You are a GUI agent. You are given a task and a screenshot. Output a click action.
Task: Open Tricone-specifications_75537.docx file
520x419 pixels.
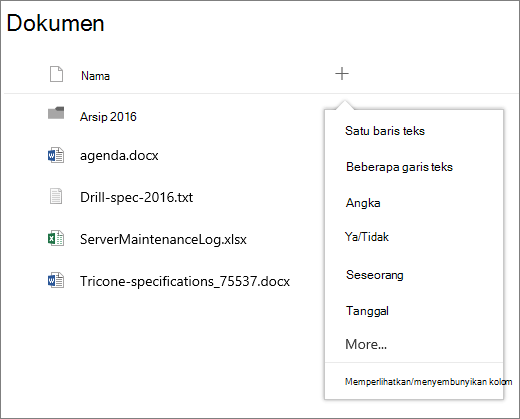[185, 282]
